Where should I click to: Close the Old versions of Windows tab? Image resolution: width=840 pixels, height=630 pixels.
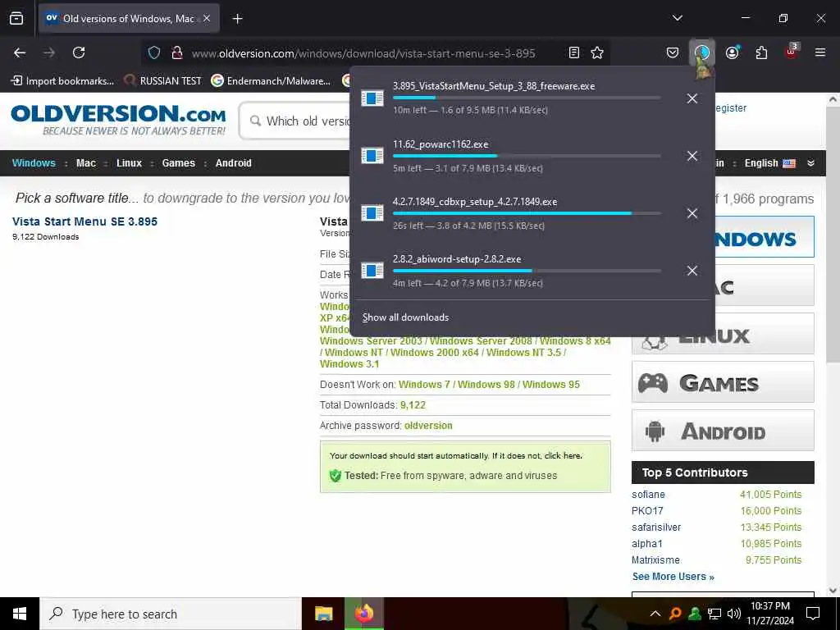coord(207,18)
